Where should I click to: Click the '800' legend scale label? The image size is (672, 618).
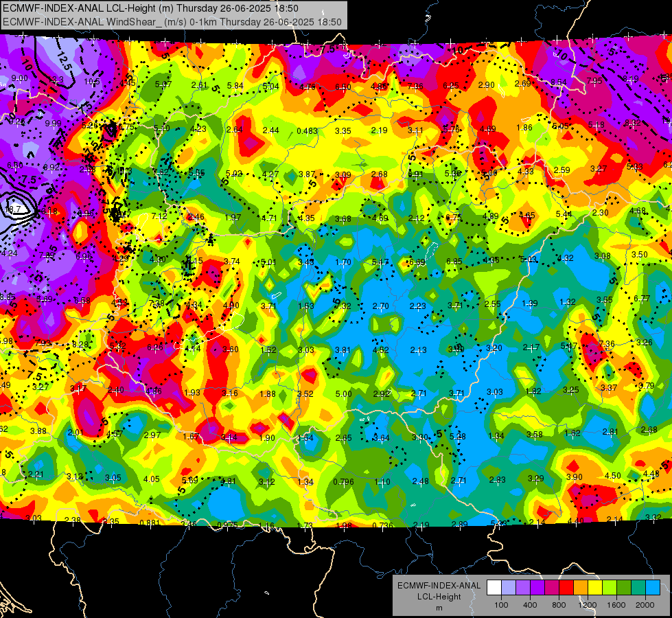click(x=559, y=605)
